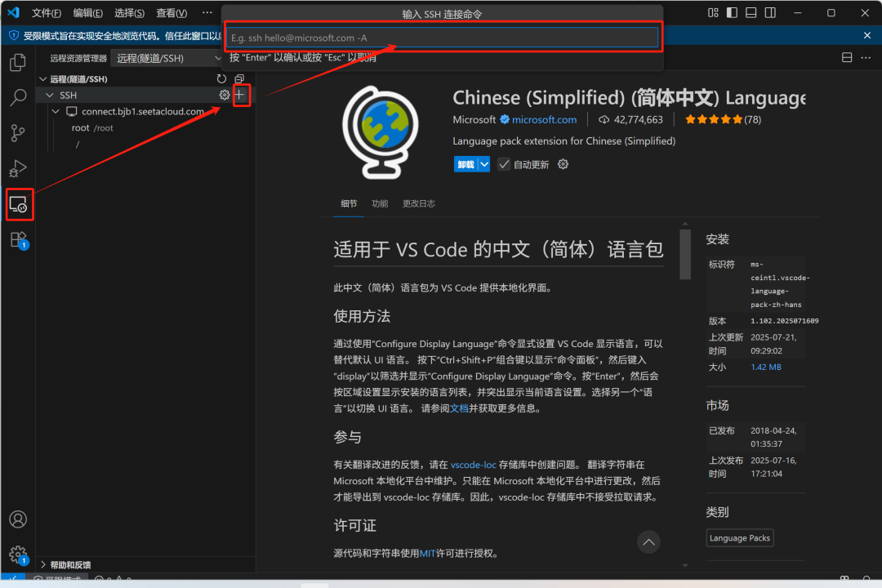Open the editor more actions ellipsis
This screenshot has width=882, height=588.
click(x=866, y=57)
